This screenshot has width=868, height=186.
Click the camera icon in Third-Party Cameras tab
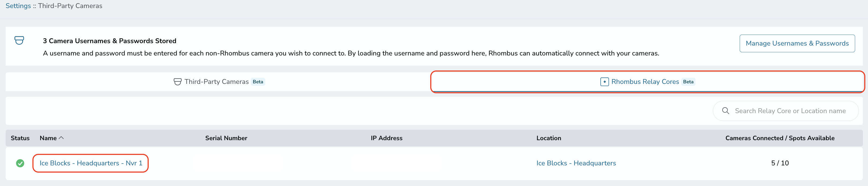[x=177, y=81]
